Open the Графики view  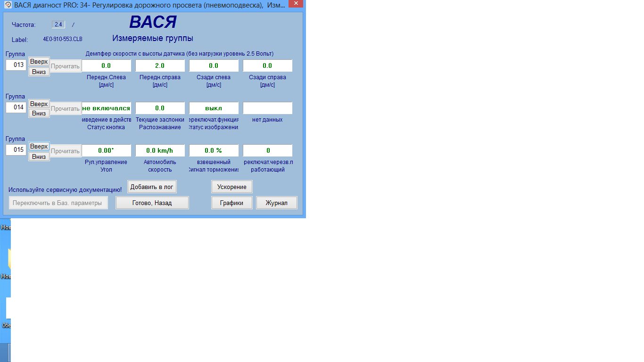231,203
